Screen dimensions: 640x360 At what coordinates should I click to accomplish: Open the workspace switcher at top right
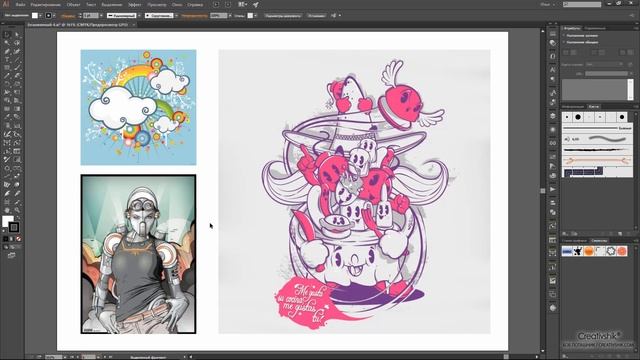tap(547, 4)
